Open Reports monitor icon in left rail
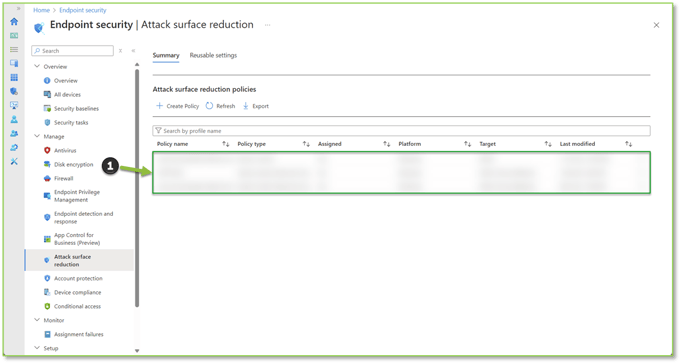The width and height of the screenshot is (681, 364). click(14, 105)
